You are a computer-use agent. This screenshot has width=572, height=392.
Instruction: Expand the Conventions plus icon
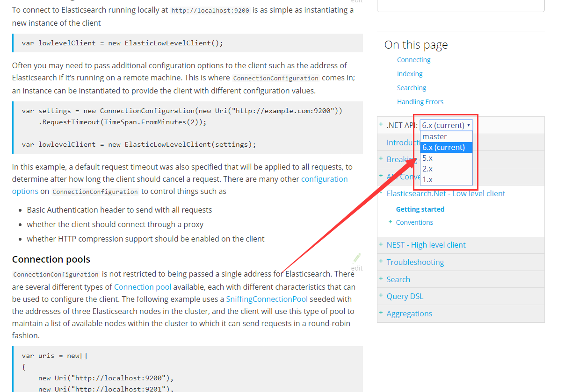click(390, 222)
